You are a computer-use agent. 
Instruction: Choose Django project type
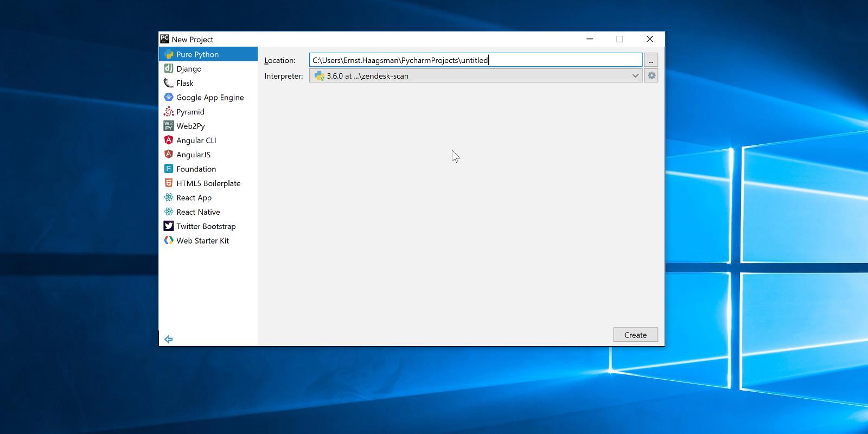coord(208,68)
